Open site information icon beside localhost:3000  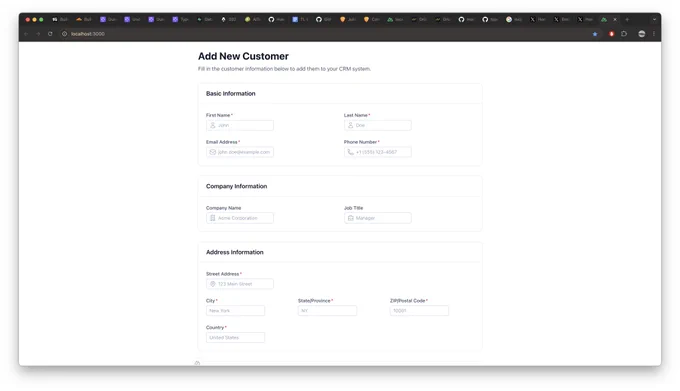point(64,34)
